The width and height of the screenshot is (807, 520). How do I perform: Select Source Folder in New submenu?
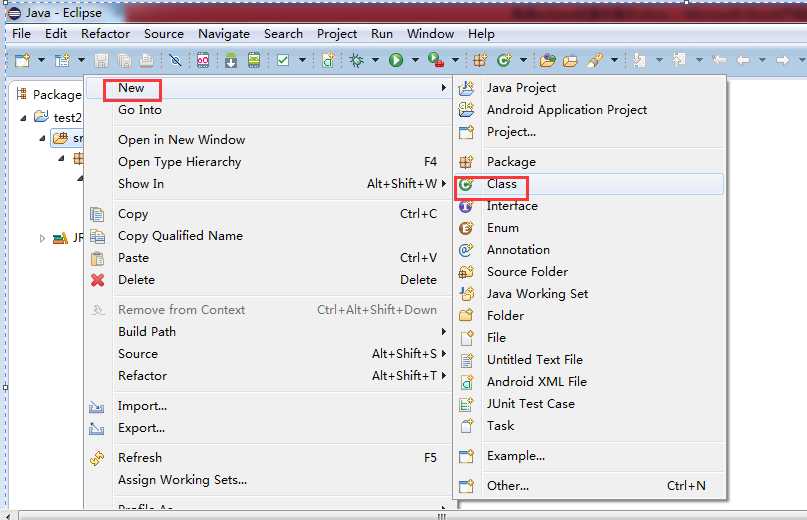point(590,272)
